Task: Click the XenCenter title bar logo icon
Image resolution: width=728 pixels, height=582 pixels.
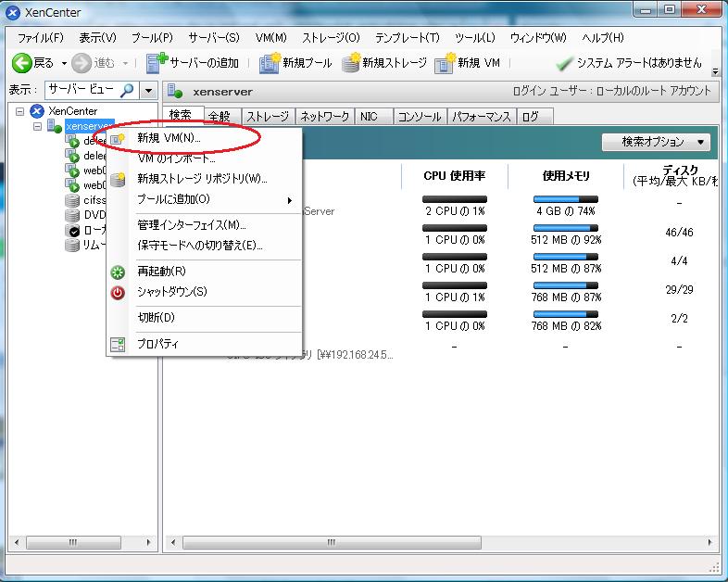Action: click(x=13, y=13)
